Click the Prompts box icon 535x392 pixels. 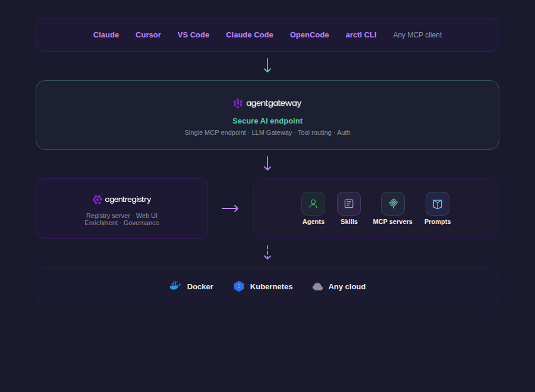click(438, 204)
